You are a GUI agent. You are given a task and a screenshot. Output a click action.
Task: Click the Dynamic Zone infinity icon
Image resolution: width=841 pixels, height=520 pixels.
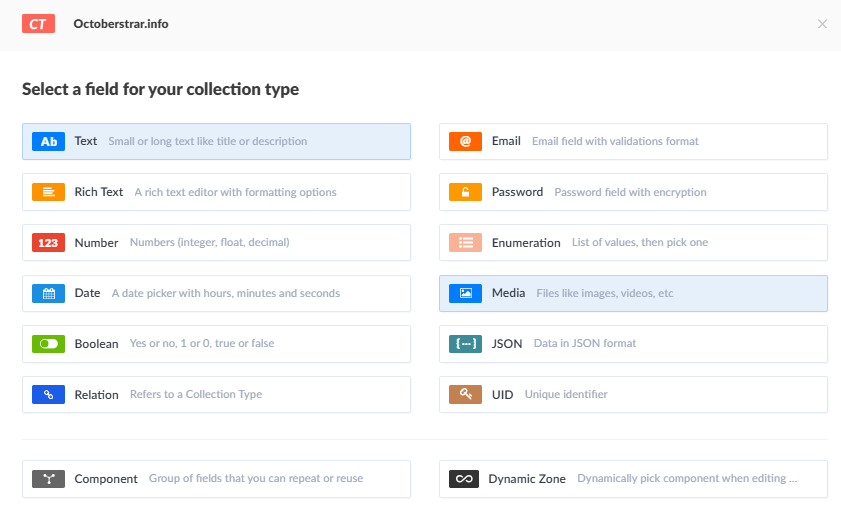coord(465,479)
